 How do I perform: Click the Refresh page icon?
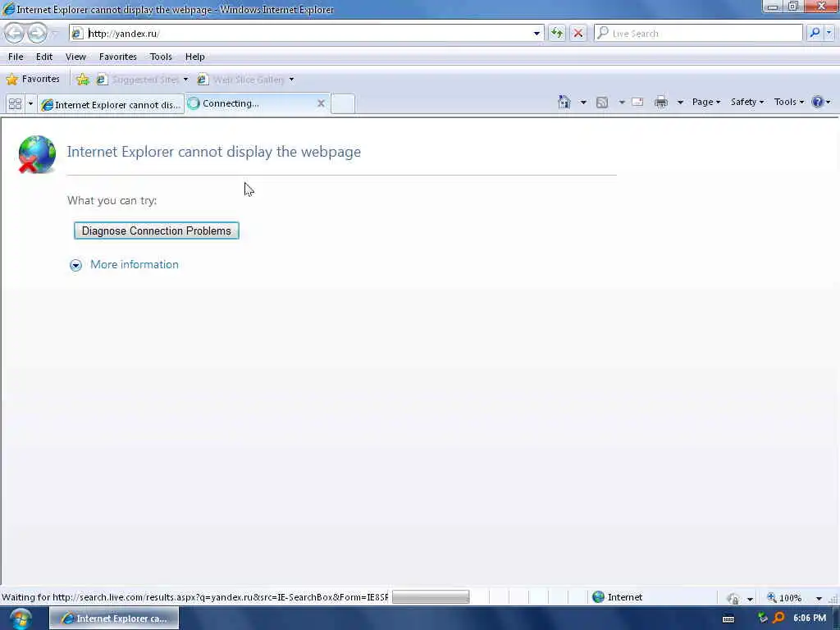click(557, 33)
